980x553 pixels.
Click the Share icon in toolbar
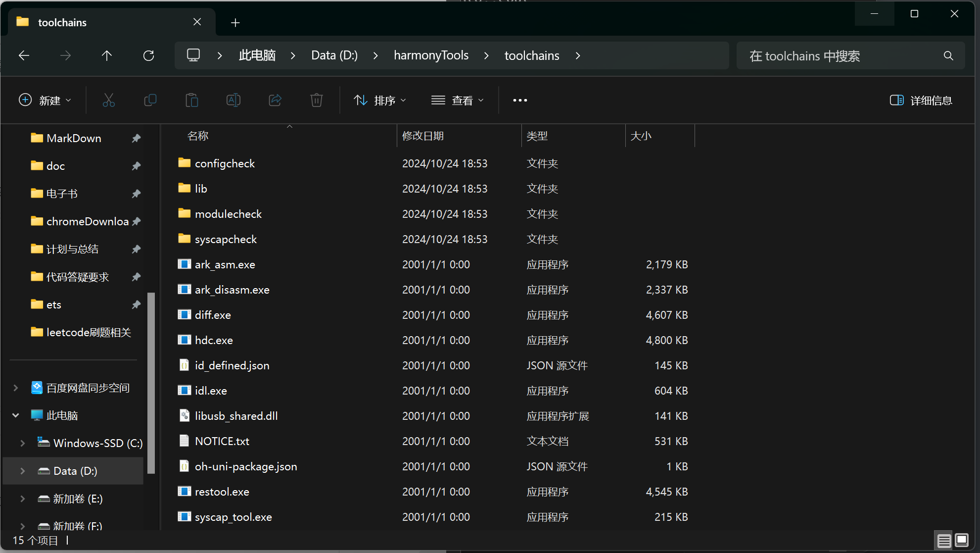(x=275, y=101)
